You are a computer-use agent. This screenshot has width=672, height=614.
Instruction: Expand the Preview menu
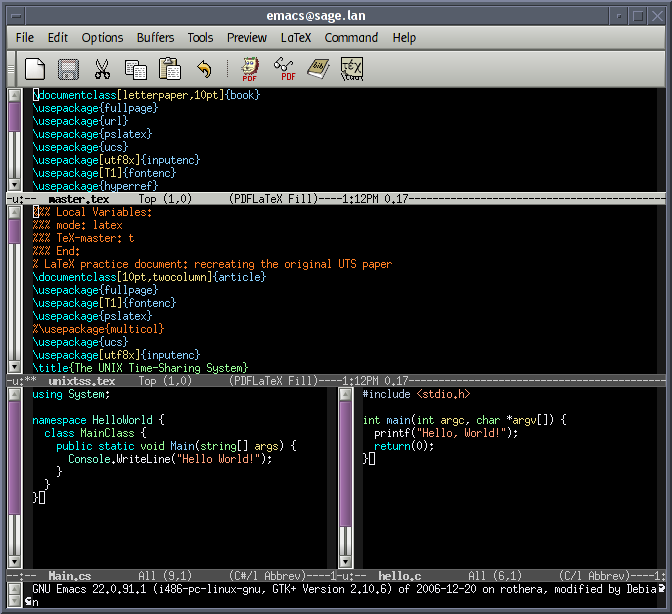[246, 38]
